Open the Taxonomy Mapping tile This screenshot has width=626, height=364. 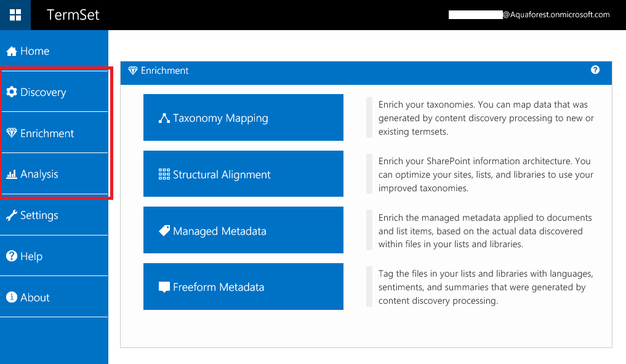pyautogui.click(x=243, y=117)
